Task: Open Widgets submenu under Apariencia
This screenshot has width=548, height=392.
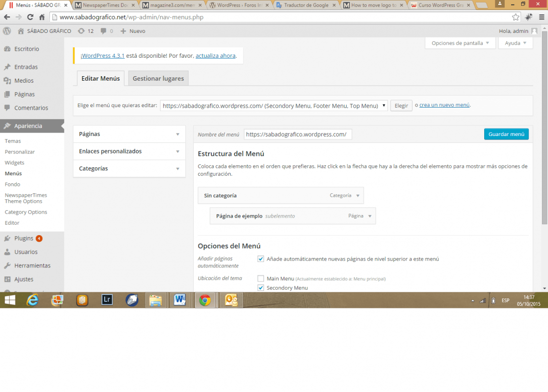Action: [x=14, y=163]
